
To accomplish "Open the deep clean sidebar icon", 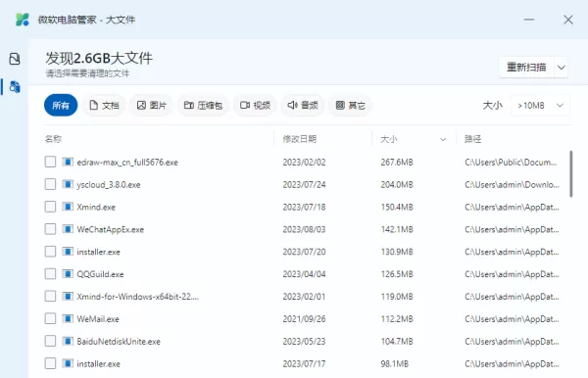I will click(15, 59).
